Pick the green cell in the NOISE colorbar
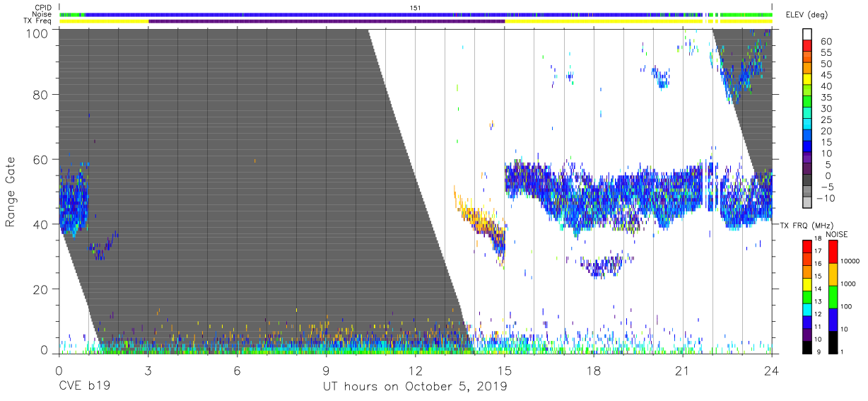The height and width of the screenshot is (401, 868). [832, 297]
